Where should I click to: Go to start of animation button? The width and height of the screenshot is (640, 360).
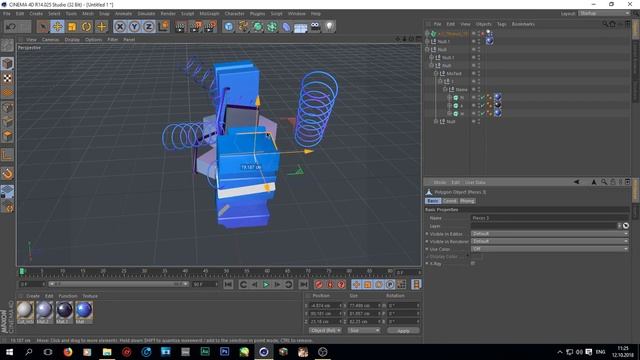tap(228, 284)
